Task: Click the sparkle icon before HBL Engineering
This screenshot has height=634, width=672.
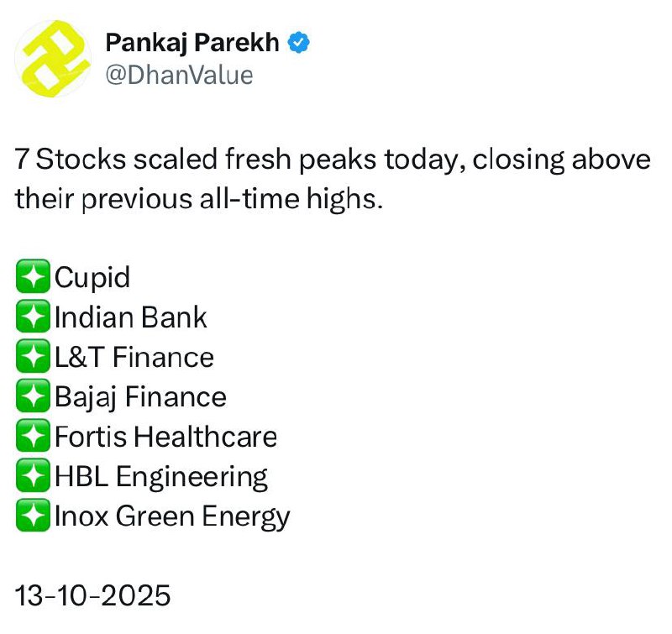Action: tap(33, 476)
